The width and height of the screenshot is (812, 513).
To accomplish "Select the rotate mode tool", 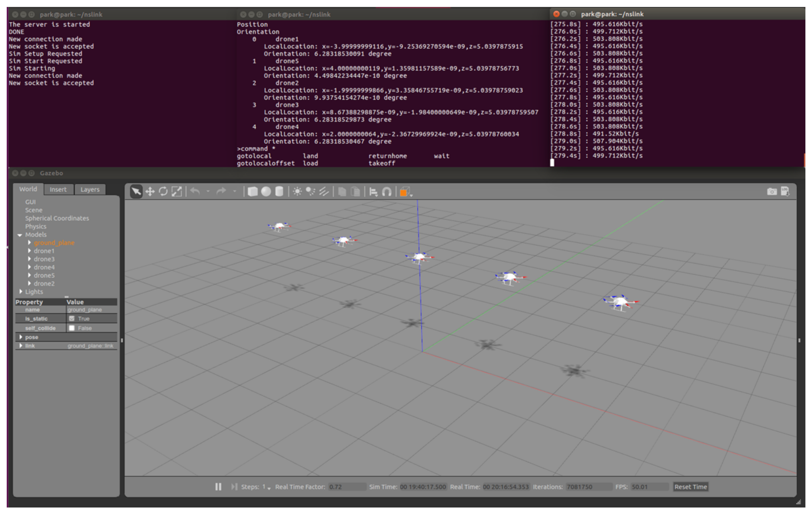I will (x=163, y=192).
